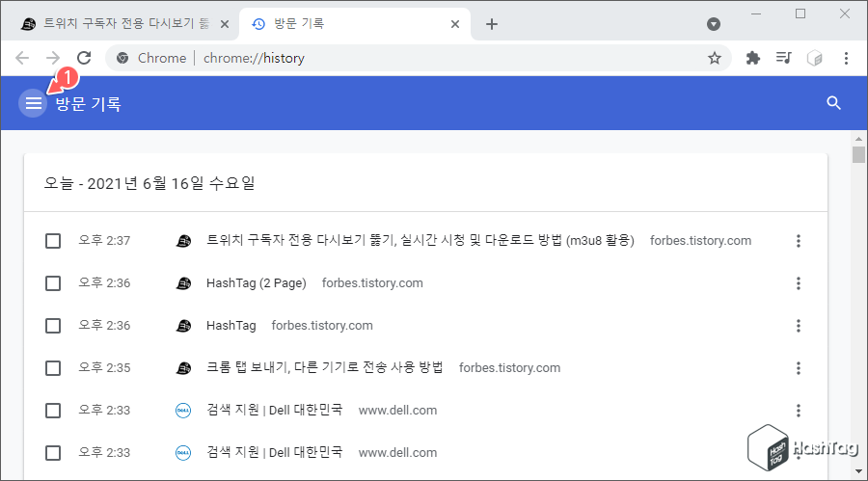Image resolution: width=868 pixels, height=481 pixels.
Task: Bookmark this page with the star icon
Action: (x=714, y=58)
